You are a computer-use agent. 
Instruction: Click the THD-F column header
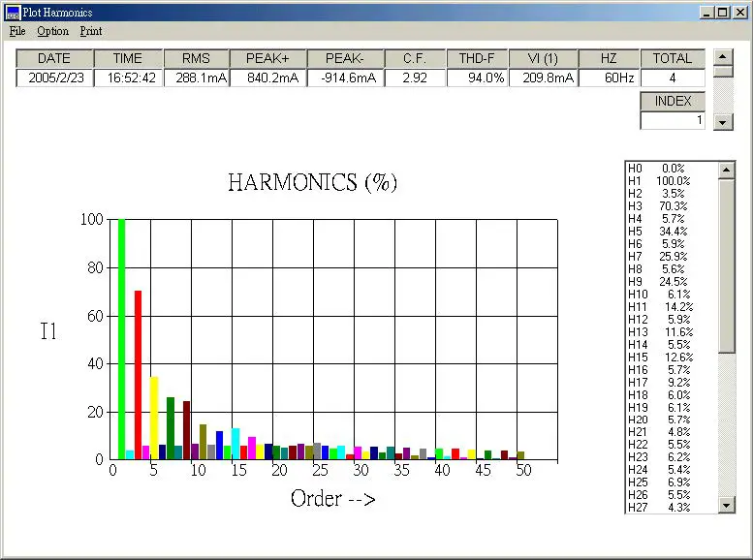point(477,58)
